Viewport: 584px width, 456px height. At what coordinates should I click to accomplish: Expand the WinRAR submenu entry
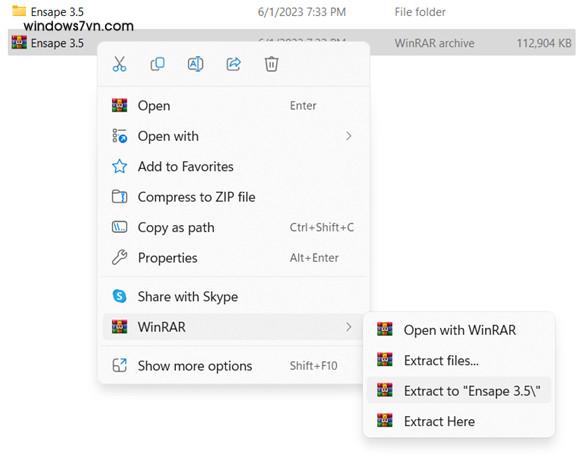pos(234,327)
